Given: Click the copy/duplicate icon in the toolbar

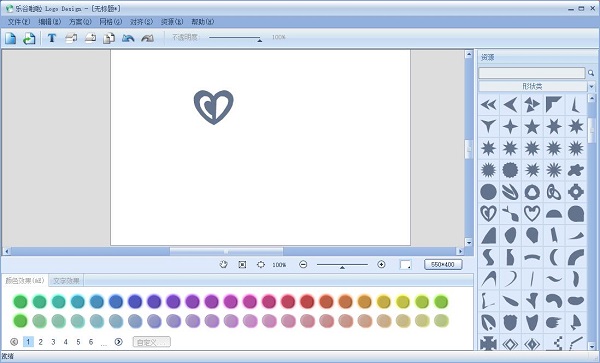Looking at the screenshot, I should [x=109, y=38].
